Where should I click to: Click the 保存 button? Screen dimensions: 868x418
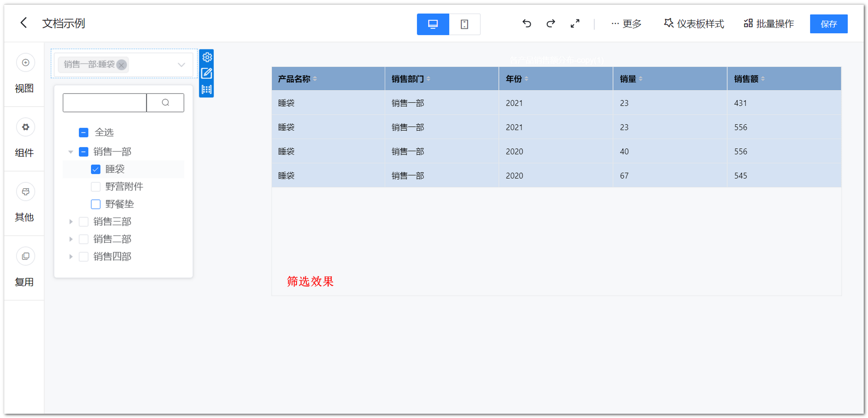[x=829, y=24]
